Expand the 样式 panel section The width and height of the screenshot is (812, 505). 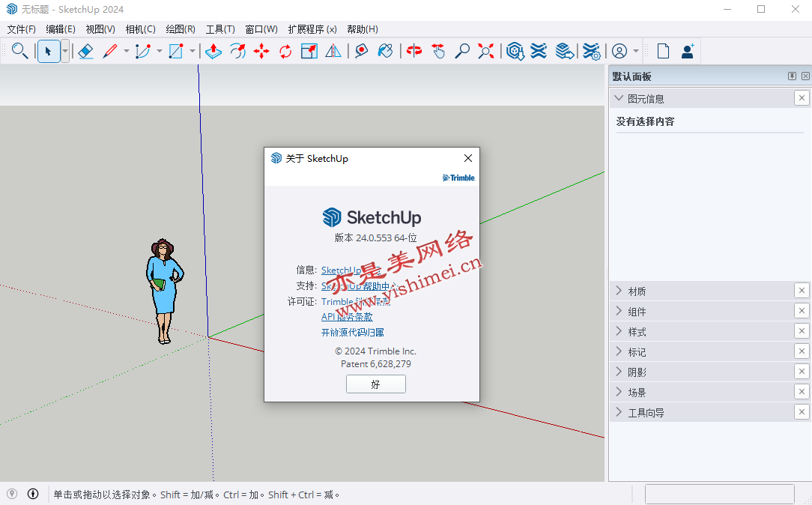click(618, 331)
